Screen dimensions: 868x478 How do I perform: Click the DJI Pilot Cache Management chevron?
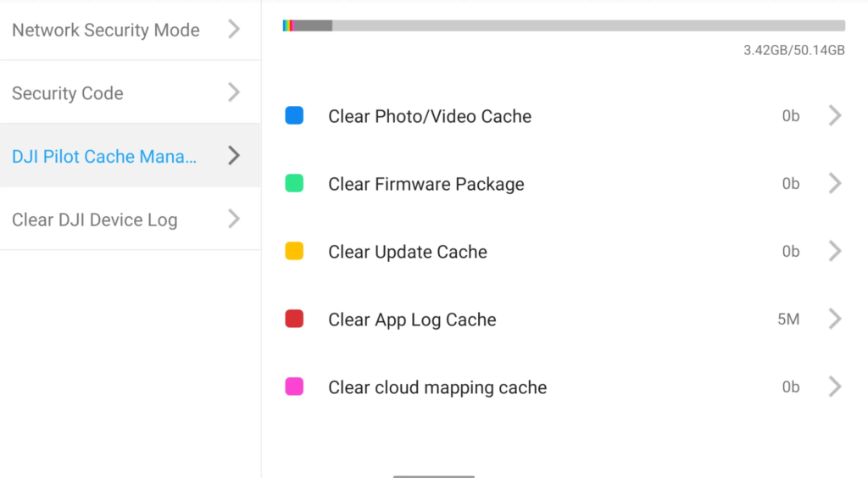click(234, 156)
